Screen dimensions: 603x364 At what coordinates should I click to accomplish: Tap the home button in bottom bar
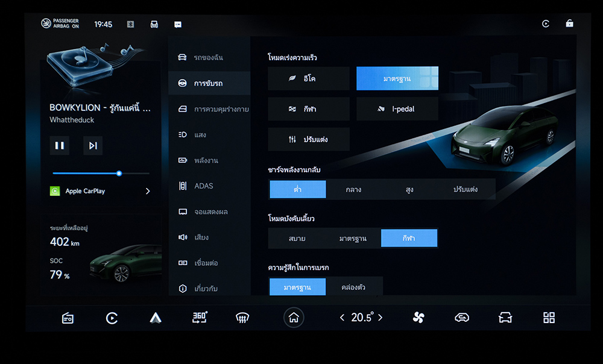pos(294,318)
